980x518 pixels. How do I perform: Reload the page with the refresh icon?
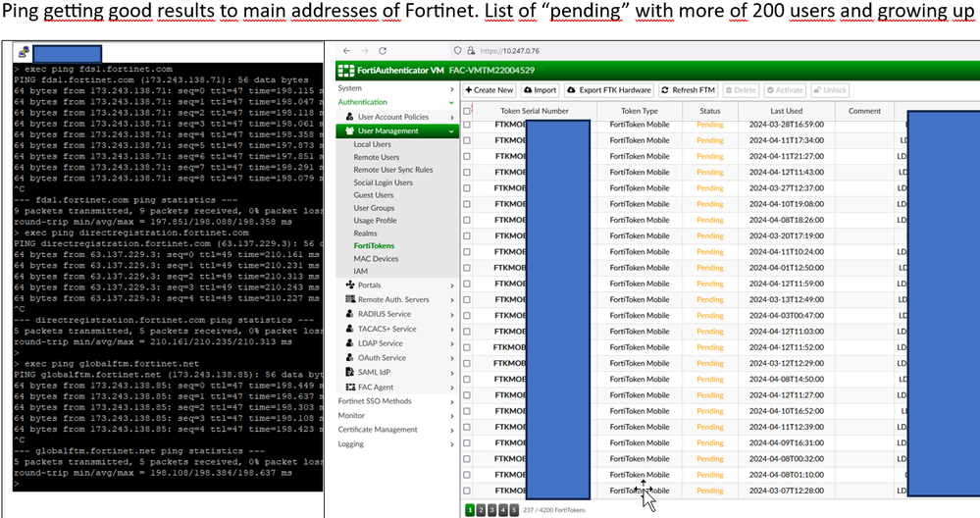point(383,51)
